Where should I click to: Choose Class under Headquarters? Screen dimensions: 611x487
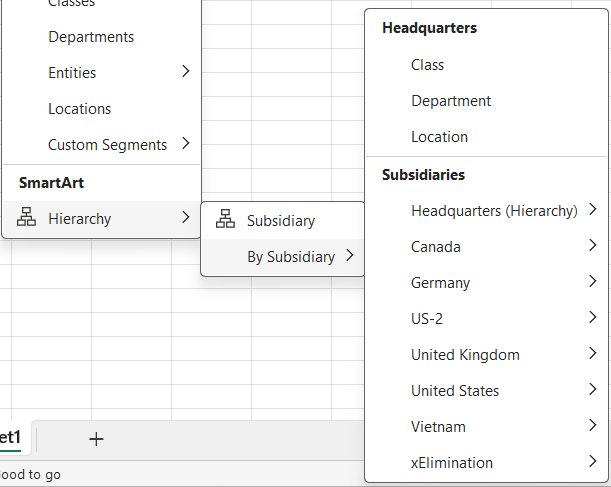tap(427, 65)
